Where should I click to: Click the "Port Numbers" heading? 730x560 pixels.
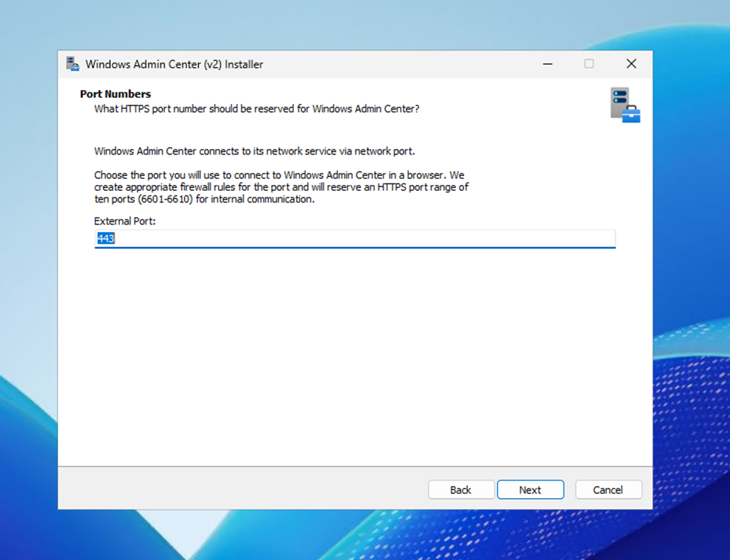tap(115, 94)
